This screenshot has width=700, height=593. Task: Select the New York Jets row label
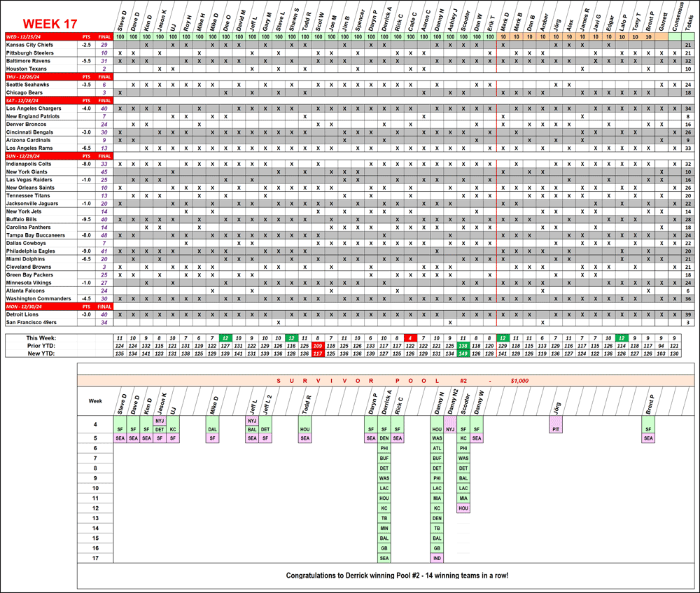click(24, 211)
